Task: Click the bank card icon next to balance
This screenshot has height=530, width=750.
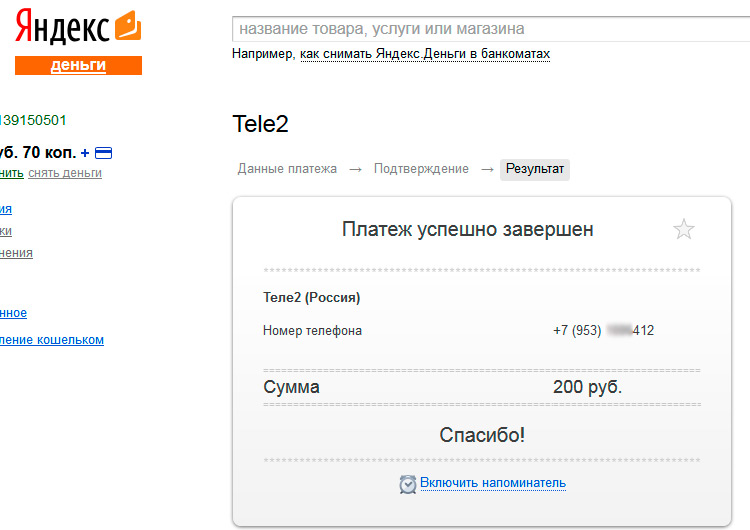Action: point(103,153)
